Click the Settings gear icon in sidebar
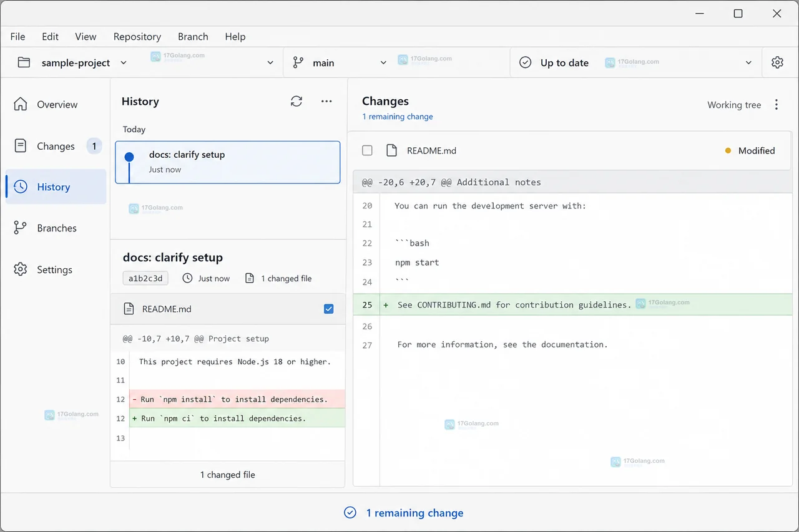Viewport: 799px width, 532px height. click(x=21, y=269)
